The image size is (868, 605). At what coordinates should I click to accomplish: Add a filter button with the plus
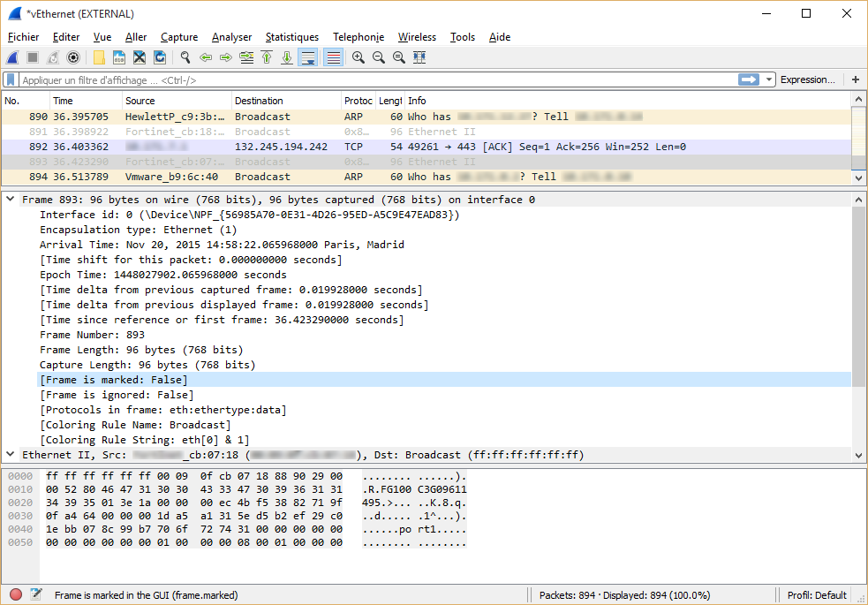tap(856, 79)
